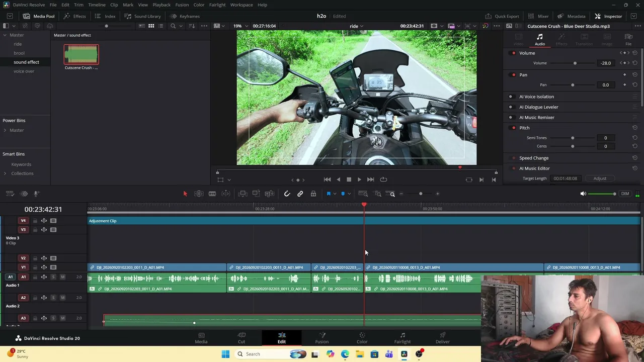Open the Sound Library panel
The width and height of the screenshot is (644, 362).
pyautogui.click(x=143, y=16)
